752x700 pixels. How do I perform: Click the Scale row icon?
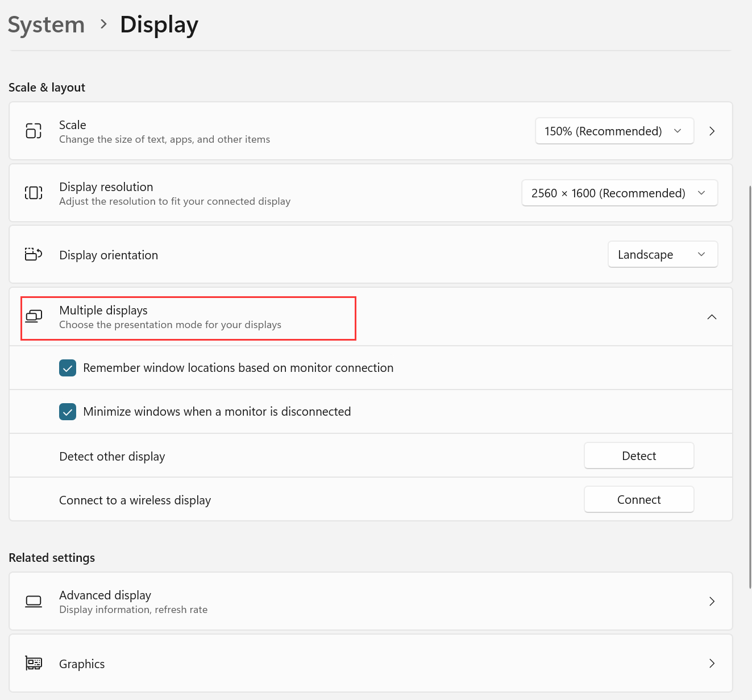(x=34, y=131)
